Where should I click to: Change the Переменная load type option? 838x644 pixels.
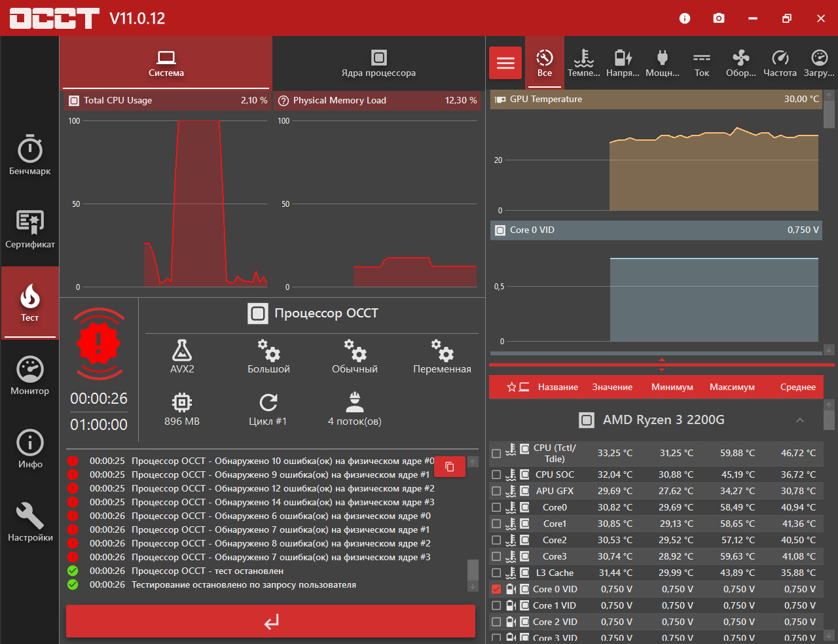tap(442, 357)
